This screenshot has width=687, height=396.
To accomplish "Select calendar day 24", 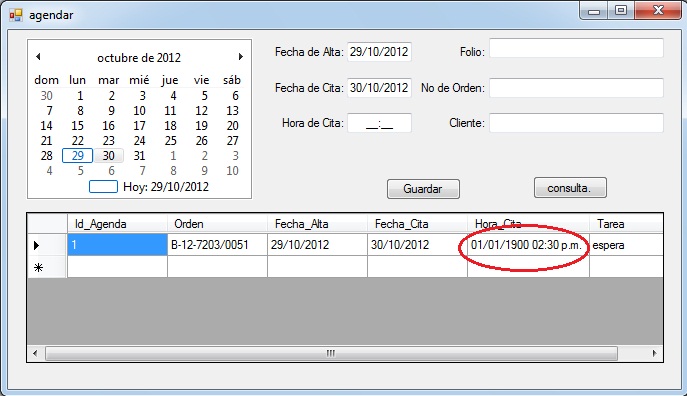I will [x=139, y=141].
